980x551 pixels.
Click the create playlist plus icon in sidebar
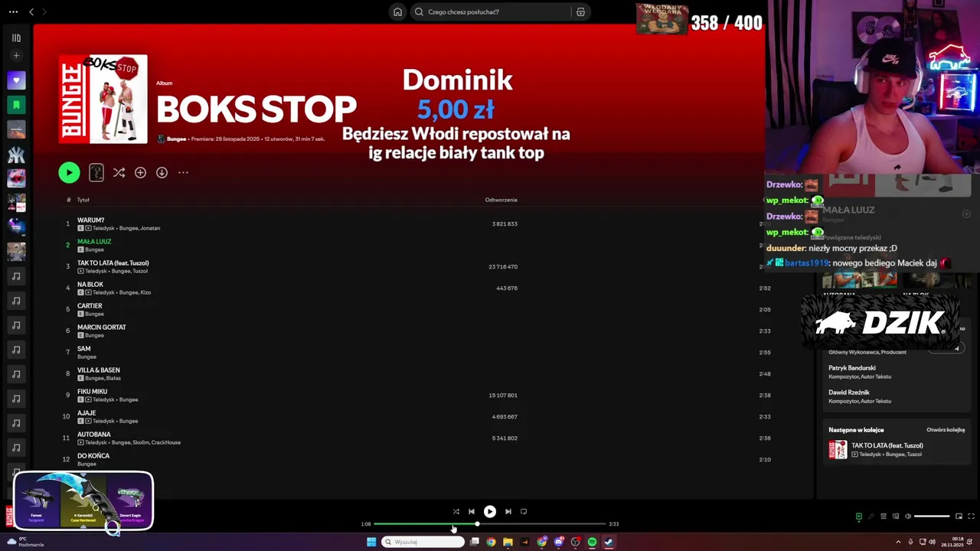(x=16, y=55)
